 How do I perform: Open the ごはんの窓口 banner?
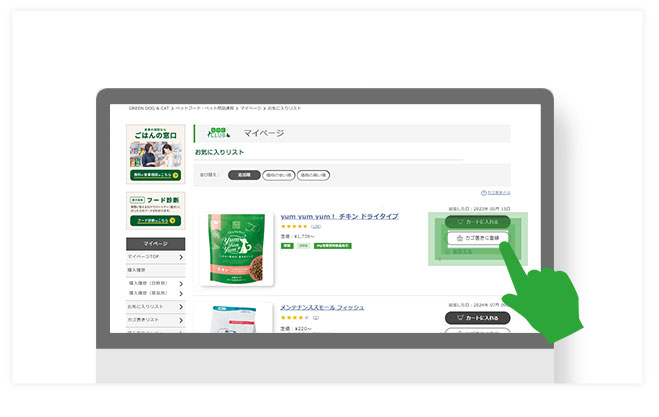pyautogui.click(x=156, y=154)
